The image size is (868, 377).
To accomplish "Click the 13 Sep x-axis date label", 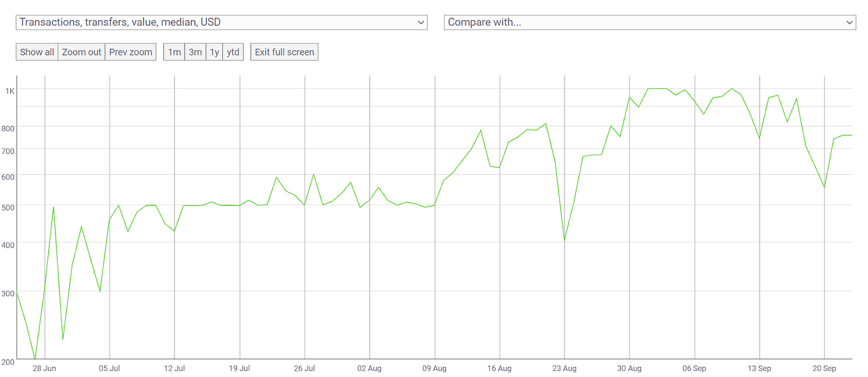I will click(759, 369).
